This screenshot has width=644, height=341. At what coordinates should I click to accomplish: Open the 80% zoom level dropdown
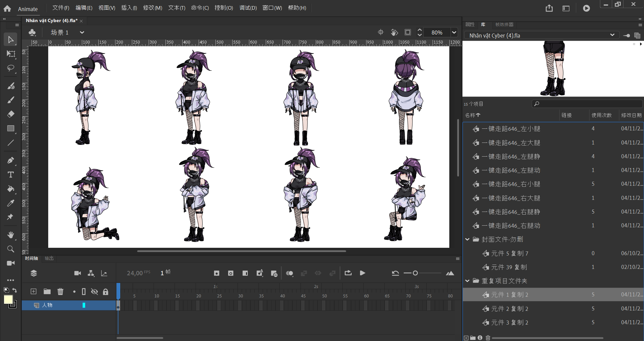point(454,33)
